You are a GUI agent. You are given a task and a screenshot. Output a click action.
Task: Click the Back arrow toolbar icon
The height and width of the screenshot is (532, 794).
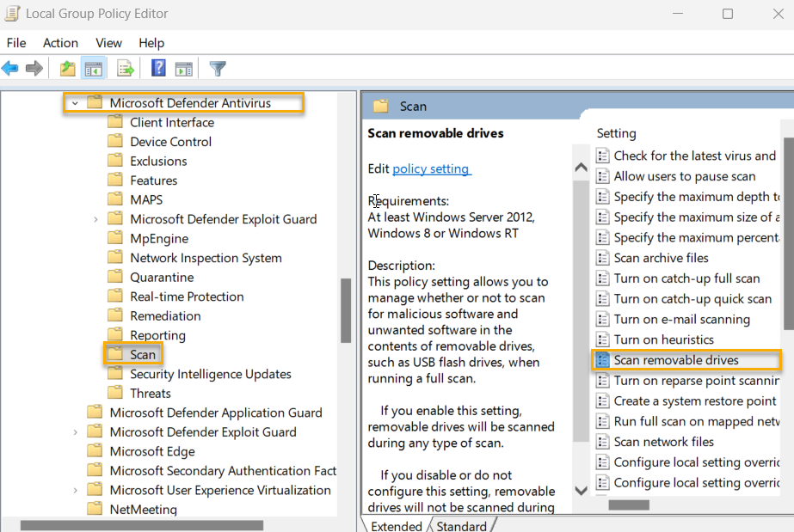coord(10,69)
